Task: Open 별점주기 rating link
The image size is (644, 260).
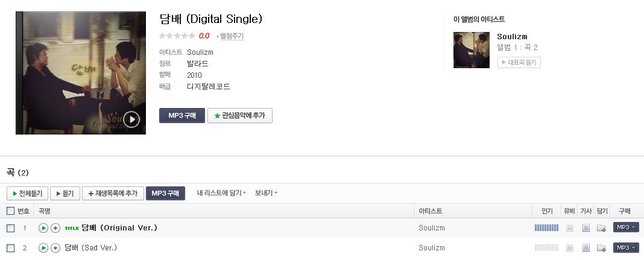Action: coord(230,36)
